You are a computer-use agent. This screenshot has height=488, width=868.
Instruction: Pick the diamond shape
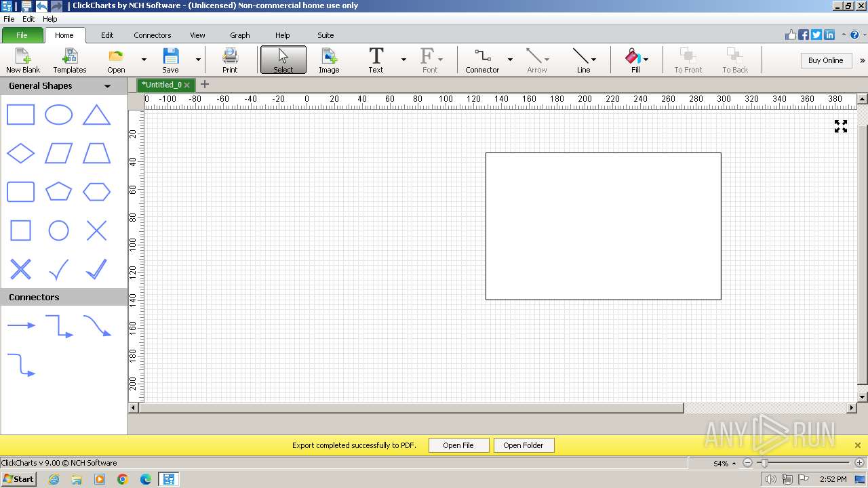[20, 153]
